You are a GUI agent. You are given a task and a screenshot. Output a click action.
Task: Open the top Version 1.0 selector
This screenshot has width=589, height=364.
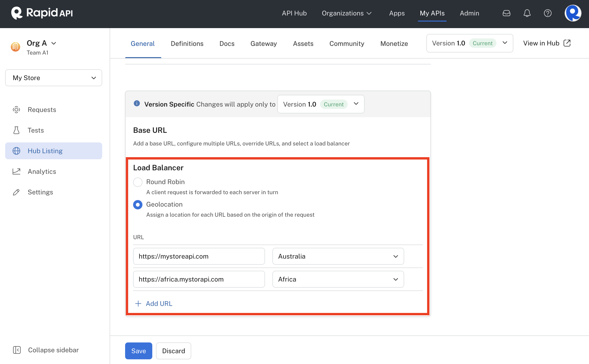click(470, 43)
